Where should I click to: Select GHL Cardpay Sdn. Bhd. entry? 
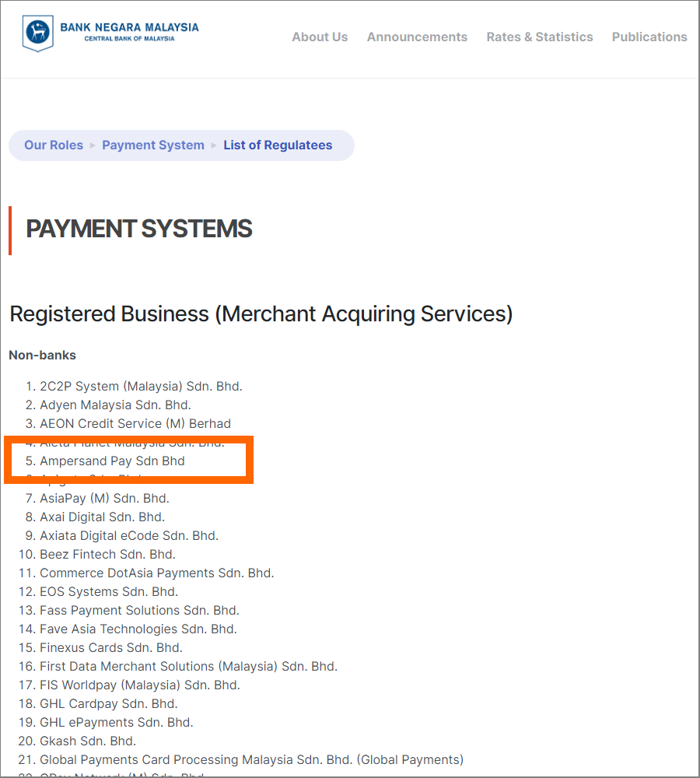coord(109,704)
